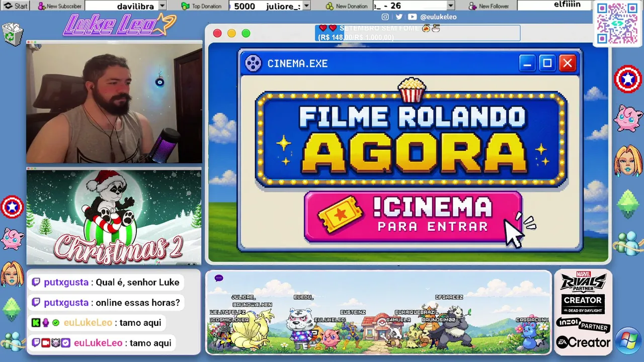Select the Christmas 2 panda artwork panel
Viewport: 644px width, 362px height.
coord(114,217)
